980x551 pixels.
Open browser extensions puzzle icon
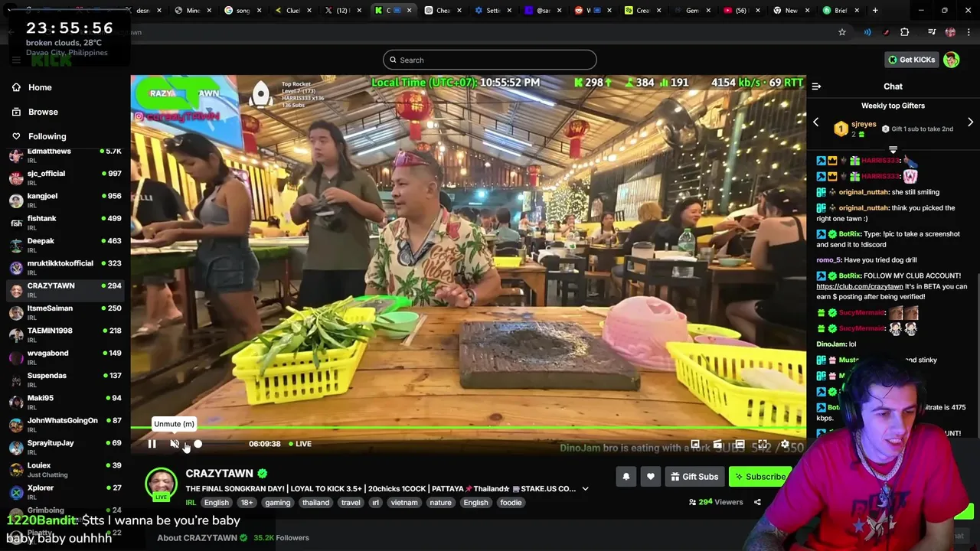pyautogui.click(x=905, y=32)
